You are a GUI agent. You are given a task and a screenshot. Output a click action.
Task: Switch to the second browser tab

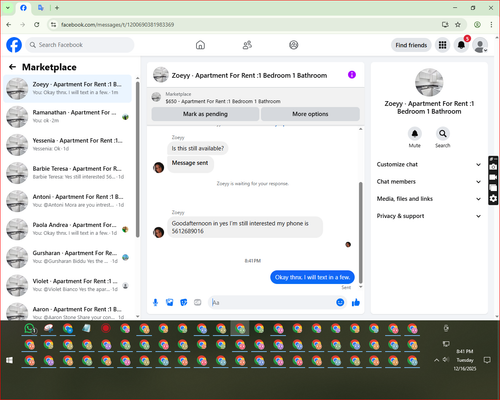pos(41,8)
